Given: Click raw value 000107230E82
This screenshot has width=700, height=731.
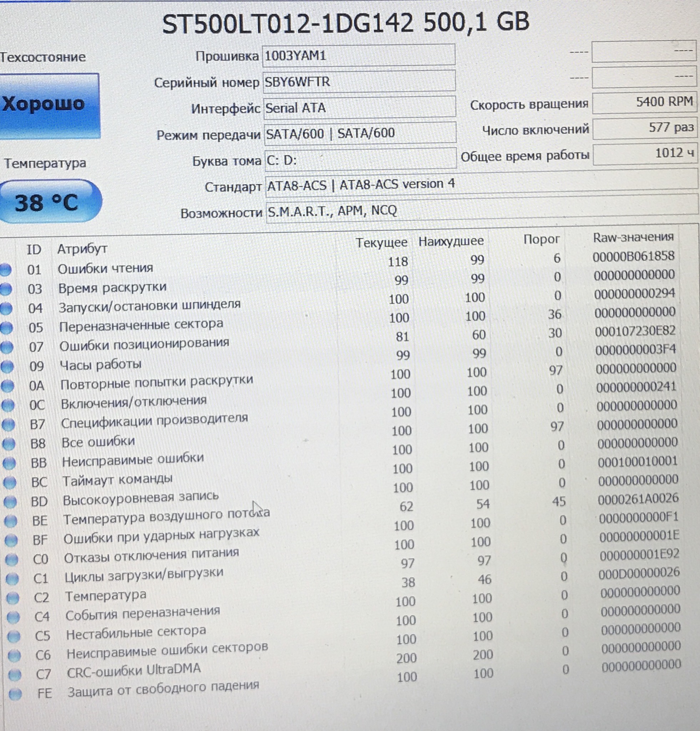Looking at the screenshot, I should [x=635, y=331].
